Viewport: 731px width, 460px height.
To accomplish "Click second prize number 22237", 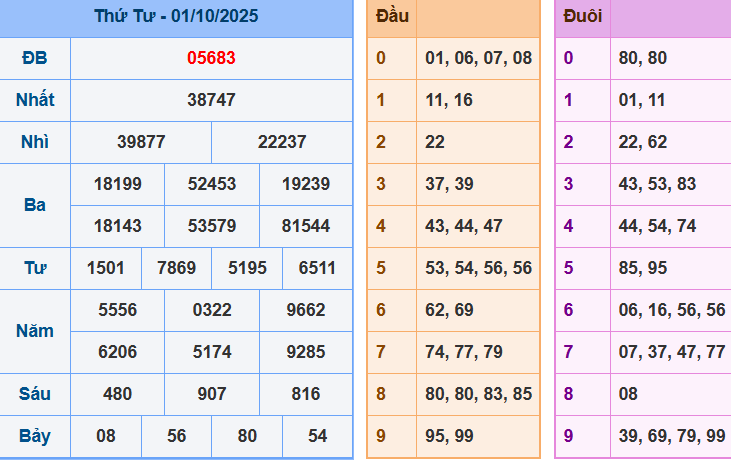I will click(282, 142).
